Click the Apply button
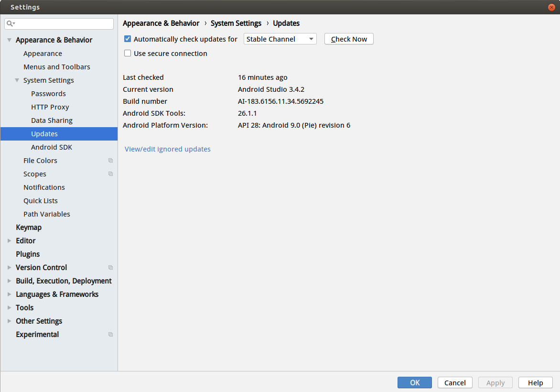The width and height of the screenshot is (560, 392). (495, 383)
